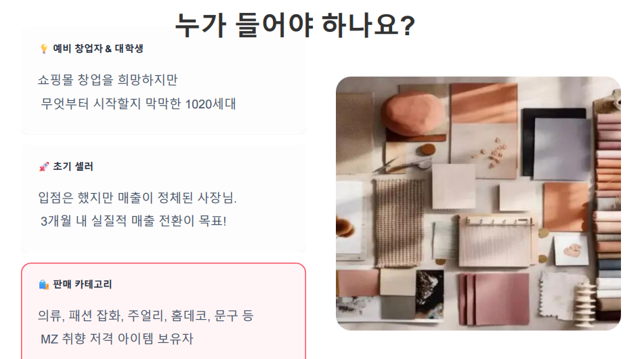Click the stacked fabric swatches on right edge

(x=607, y=213)
